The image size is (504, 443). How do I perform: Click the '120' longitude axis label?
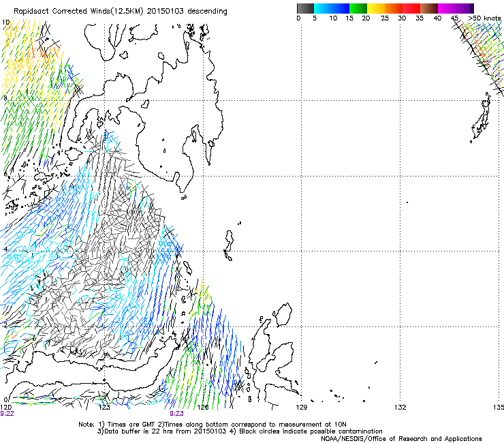pyautogui.click(x=5, y=408)
